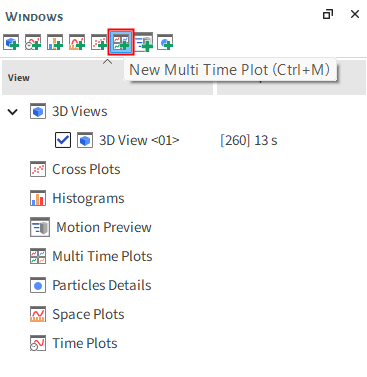
Task: Create a new 3D View window
Action: [x=11, y=42]
